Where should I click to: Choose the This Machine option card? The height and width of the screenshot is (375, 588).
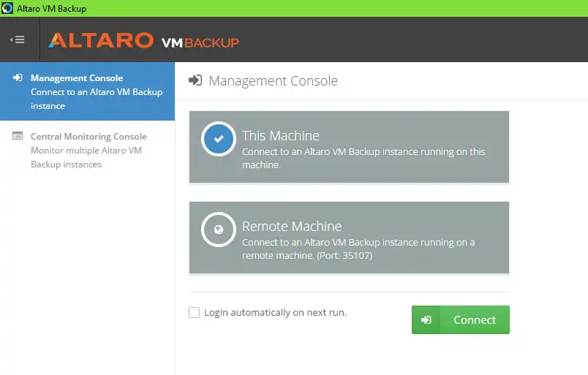click(349, 147)
